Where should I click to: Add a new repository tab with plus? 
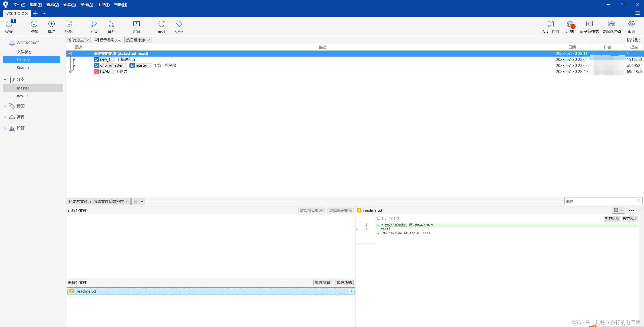[35, 13]
